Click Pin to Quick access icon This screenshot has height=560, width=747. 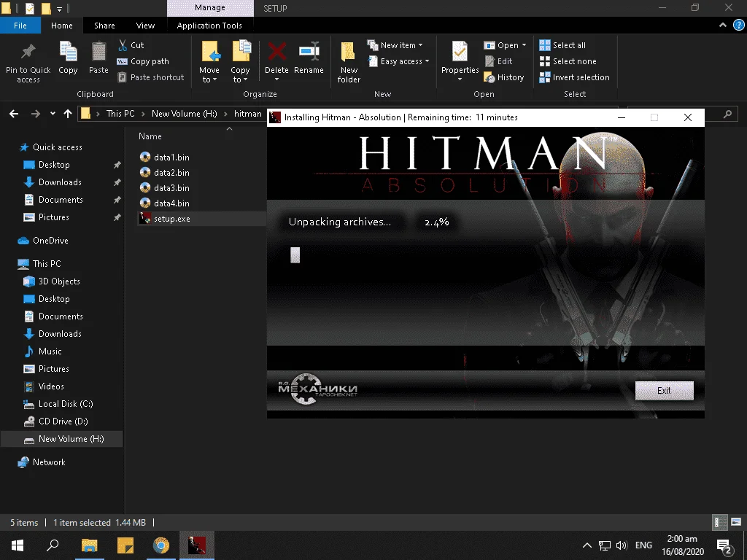[28, 52]
